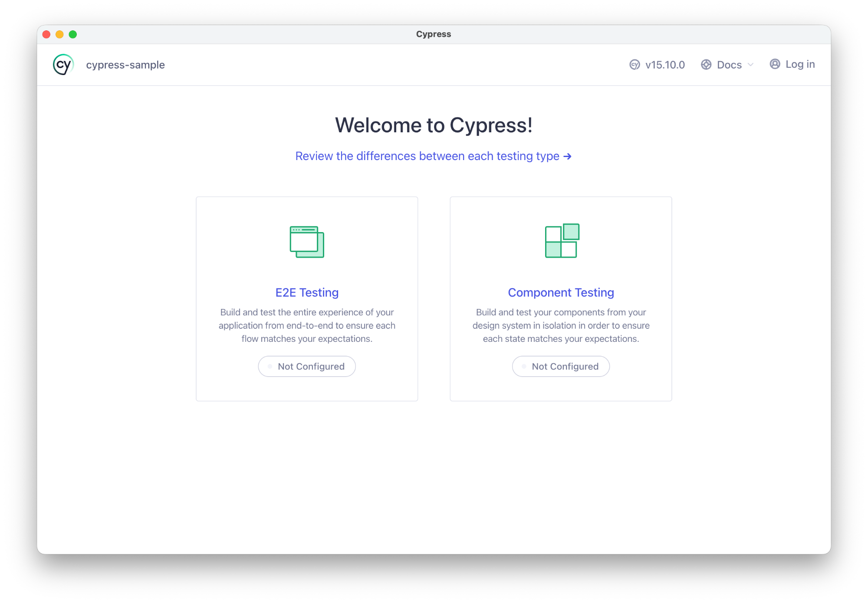Open the review testing type differences link
The height and width of the screenshot is (603, 868).
(x=427, y=156)
